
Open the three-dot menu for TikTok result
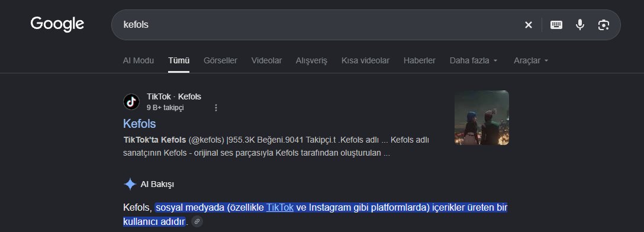click(x=216, y=108)
